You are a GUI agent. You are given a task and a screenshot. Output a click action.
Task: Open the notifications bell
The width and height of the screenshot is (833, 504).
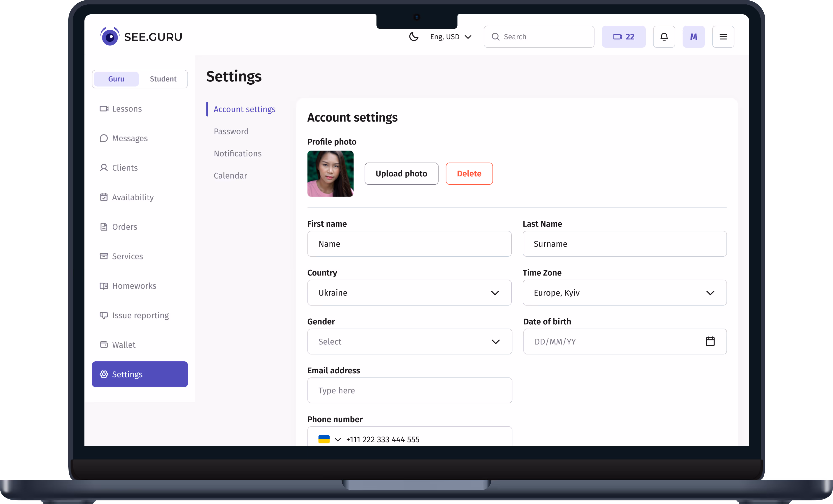pos(664,37)
